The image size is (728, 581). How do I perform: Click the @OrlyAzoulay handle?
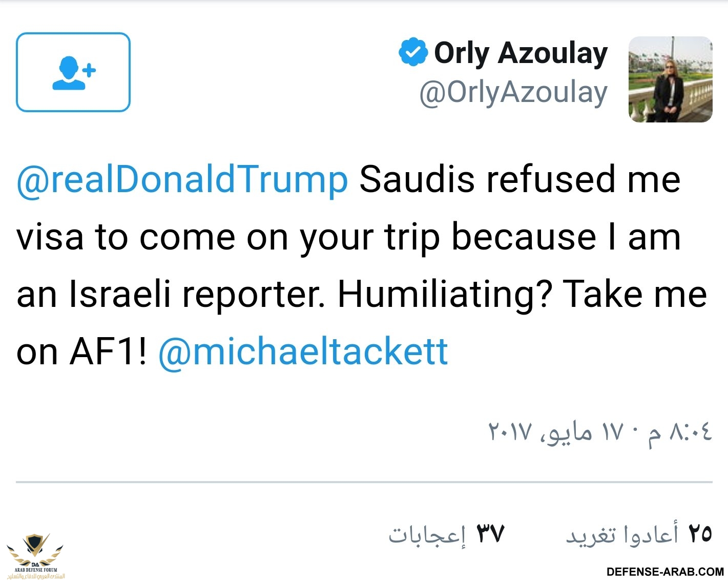[513, 93]
